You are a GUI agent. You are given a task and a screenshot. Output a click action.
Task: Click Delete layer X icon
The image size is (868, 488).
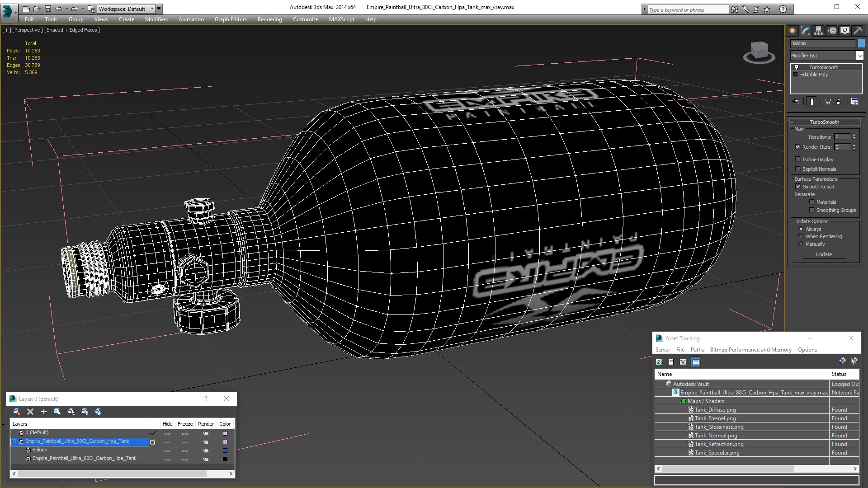tap(30, 412)
